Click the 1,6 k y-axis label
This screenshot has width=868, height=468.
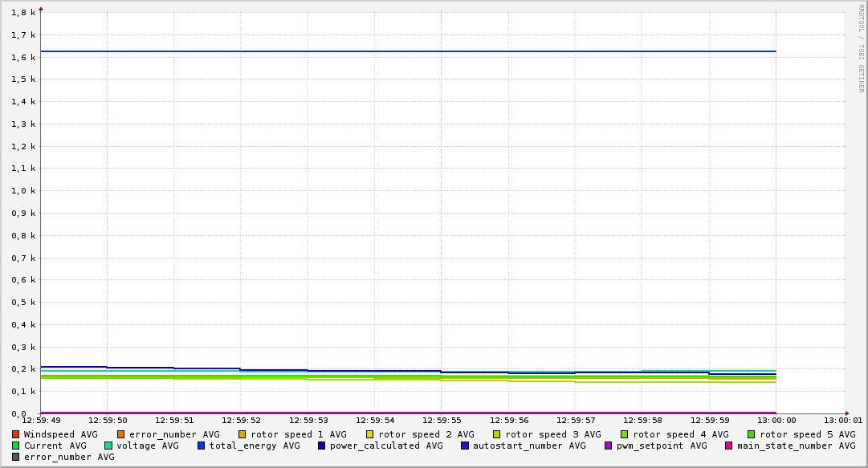coord(25,58)
